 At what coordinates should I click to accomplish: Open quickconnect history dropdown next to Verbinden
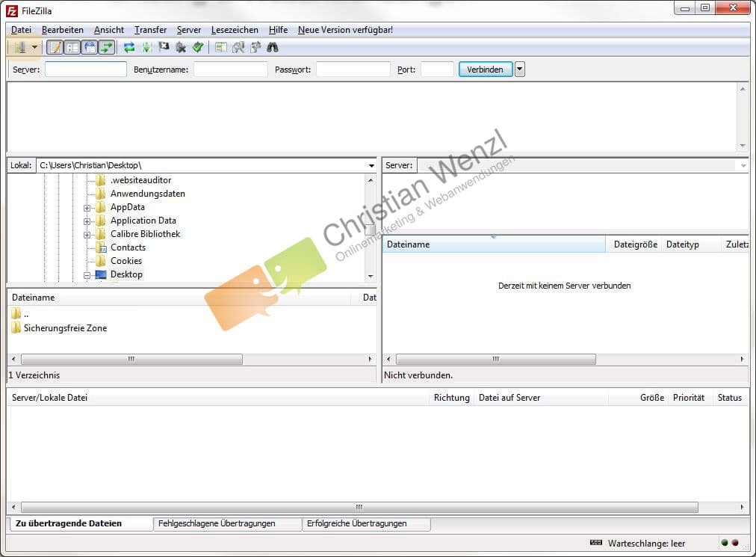tap(519, 70)
